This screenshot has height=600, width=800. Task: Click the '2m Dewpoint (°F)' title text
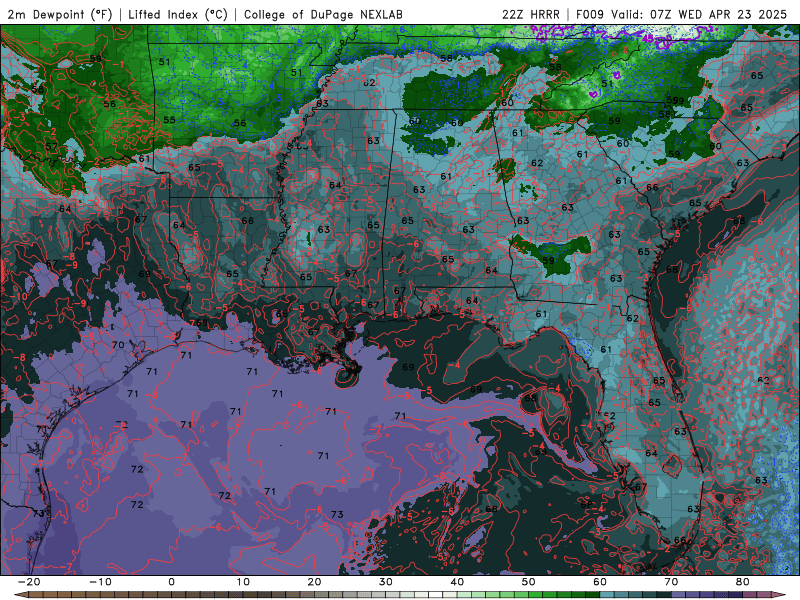pos(60,14)
